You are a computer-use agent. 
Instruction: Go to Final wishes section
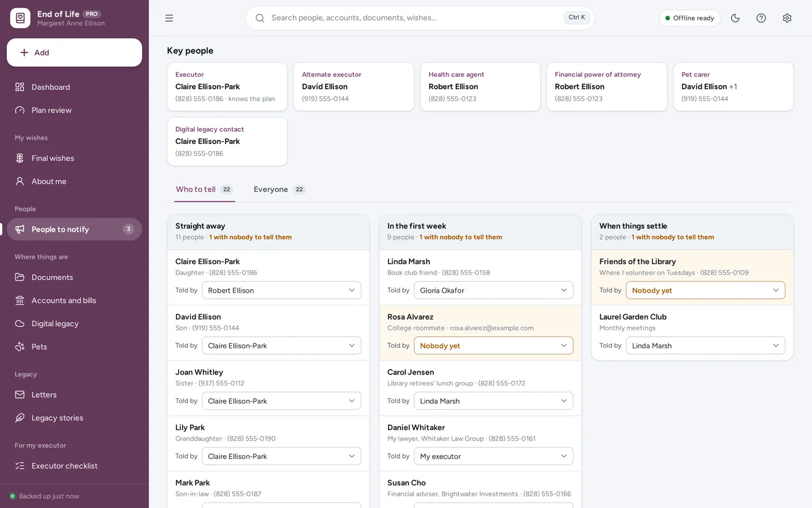click(x=74, y=158)
